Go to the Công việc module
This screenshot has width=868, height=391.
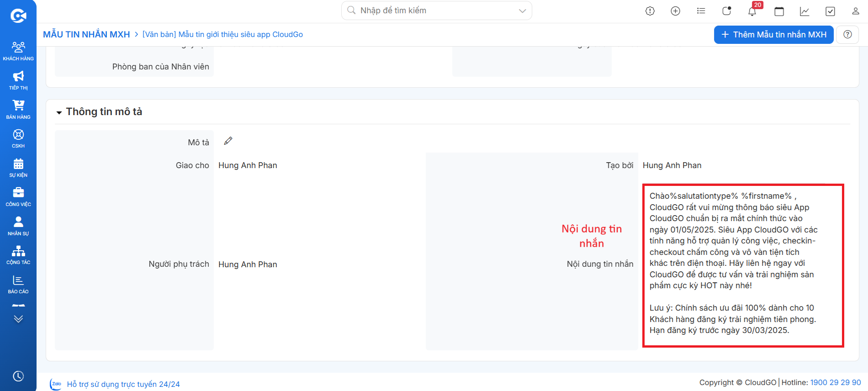18,197
